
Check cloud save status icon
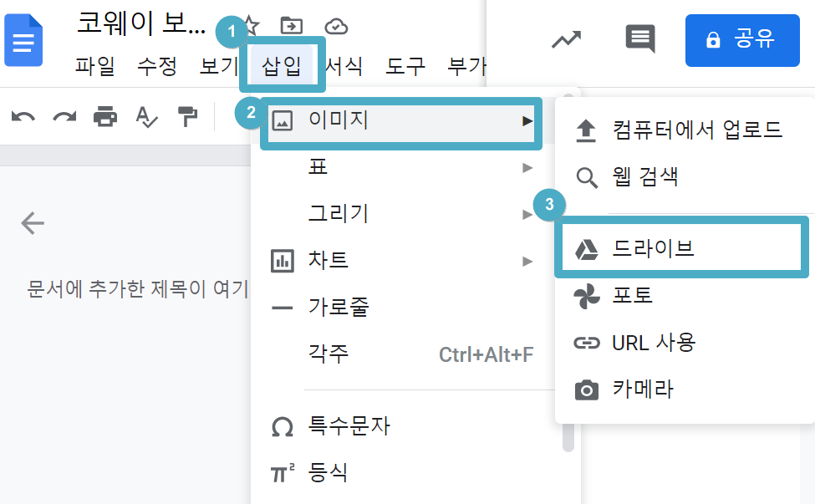(336, 26)
